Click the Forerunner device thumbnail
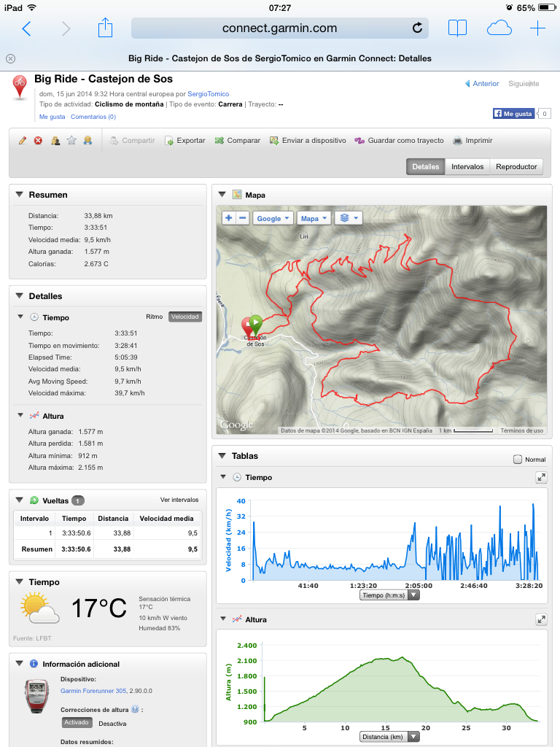Screen dimensions: 560x747 [36, 695]
